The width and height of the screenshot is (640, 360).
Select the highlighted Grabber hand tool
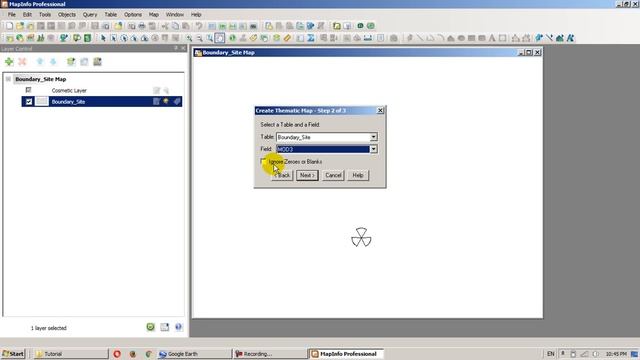tap(220, 38)
